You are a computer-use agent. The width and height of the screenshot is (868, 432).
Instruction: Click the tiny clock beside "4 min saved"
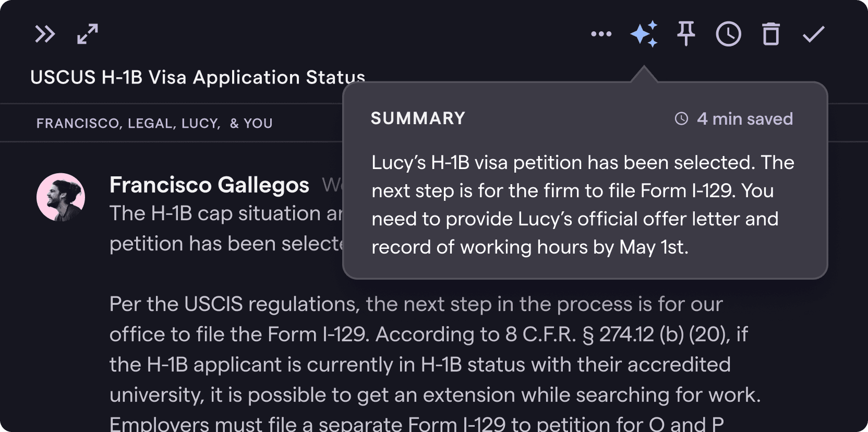682,119
